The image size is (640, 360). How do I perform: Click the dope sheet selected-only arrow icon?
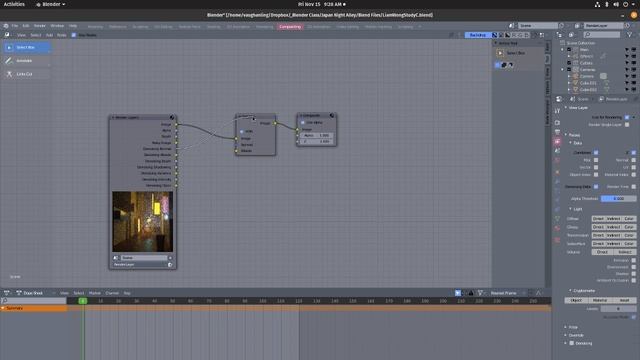click(x=458, y=293)
